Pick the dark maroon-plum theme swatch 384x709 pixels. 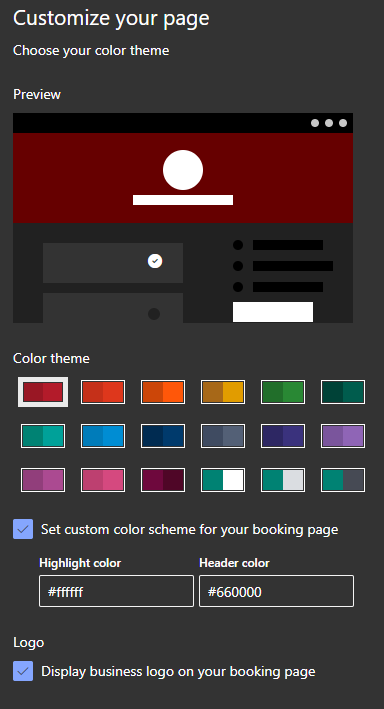click(163, 480)
